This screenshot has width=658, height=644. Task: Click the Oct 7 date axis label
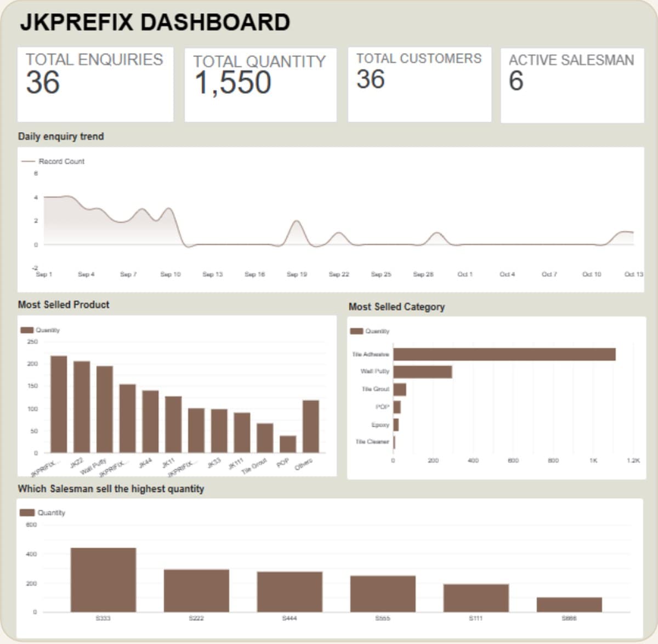click(x=549, y=274)
